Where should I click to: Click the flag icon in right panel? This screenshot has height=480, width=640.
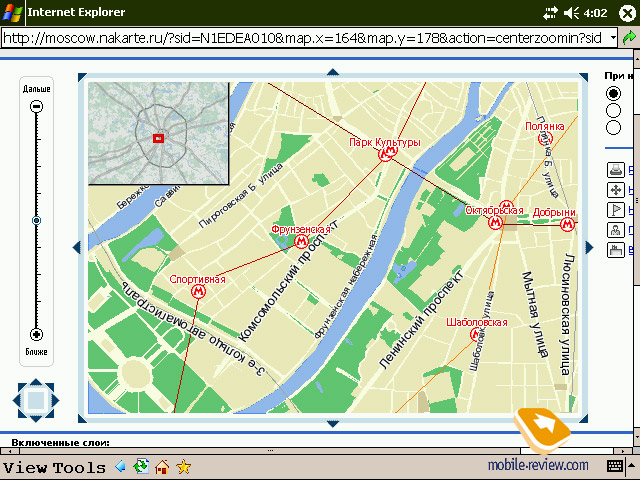coord(616,210)
